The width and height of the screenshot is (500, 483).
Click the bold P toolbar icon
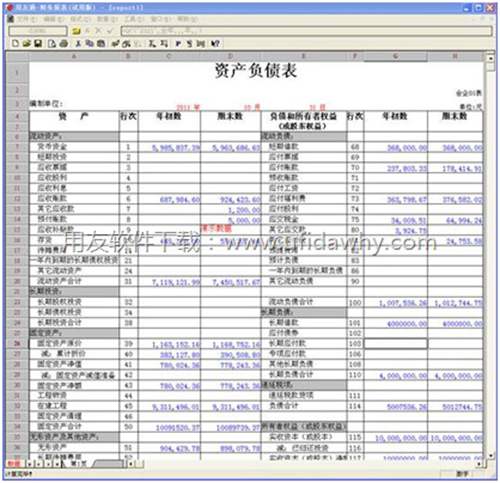tap(178, 44)
